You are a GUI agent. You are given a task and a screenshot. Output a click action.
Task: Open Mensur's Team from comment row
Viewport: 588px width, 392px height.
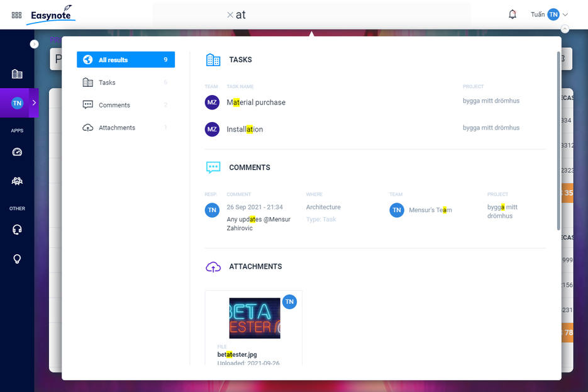tap(430, 210)
